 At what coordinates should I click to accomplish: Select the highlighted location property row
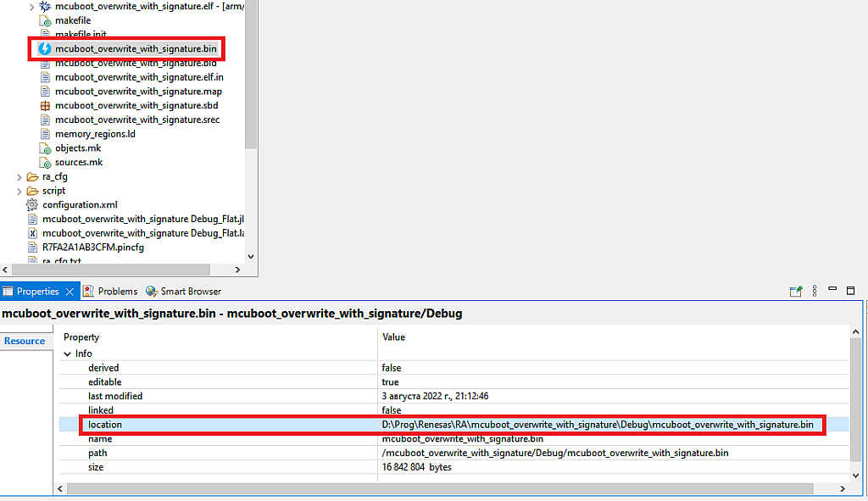[339, 424]
